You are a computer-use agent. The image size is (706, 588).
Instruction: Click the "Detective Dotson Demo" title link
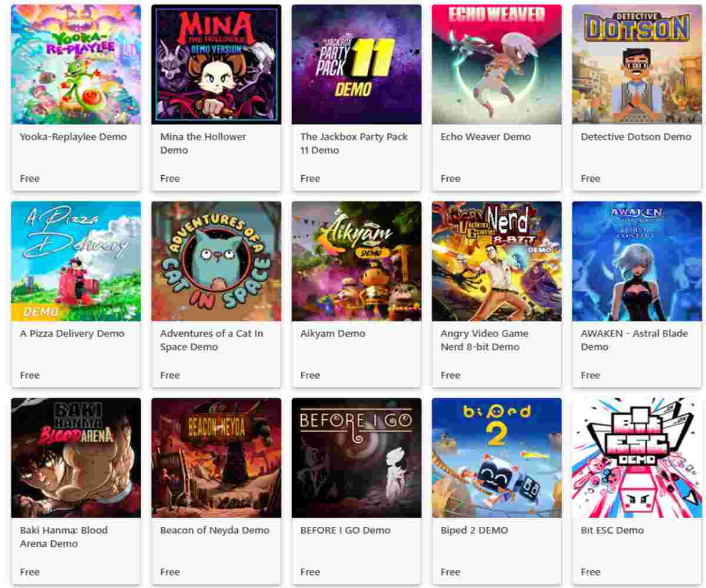pyautogui.click(x=636, y=137)
